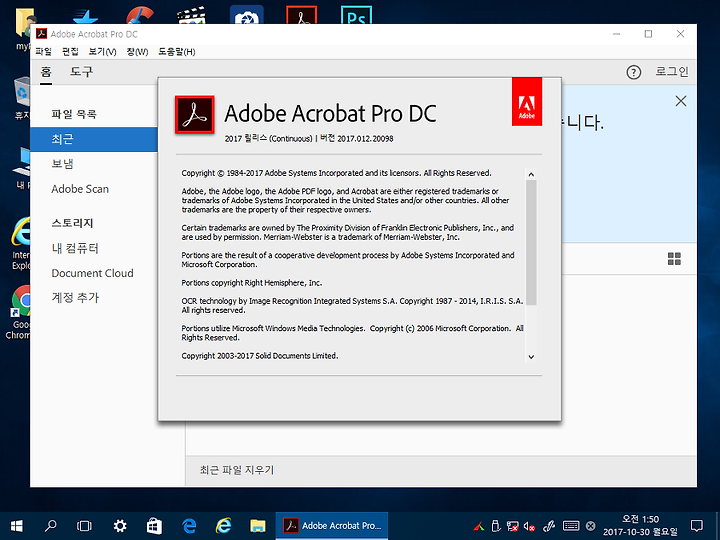Click scroll up arrow in About dialog
The width and height of the screenshot is (720, 540).
tap(531, 174)
